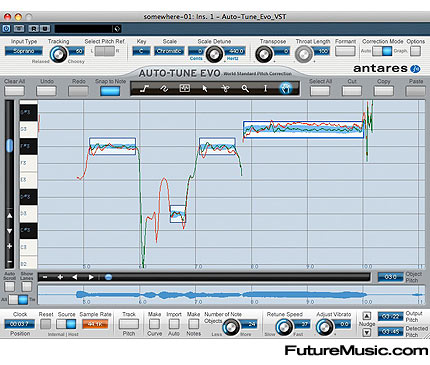Click the Clear All button
This screenshot has width=430, height=365.
pyautogui.click(x=14, y=91)
